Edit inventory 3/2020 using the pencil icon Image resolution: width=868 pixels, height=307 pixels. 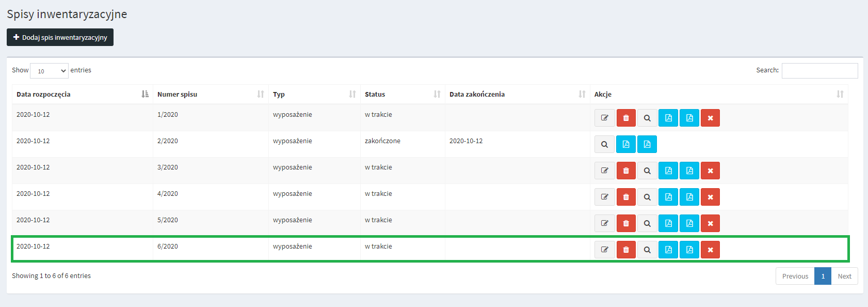point(604,171)
